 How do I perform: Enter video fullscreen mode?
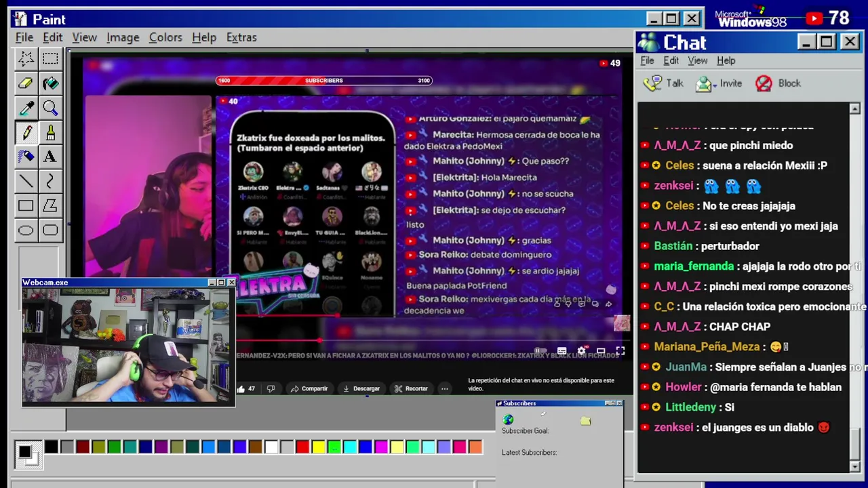[620, 351]
